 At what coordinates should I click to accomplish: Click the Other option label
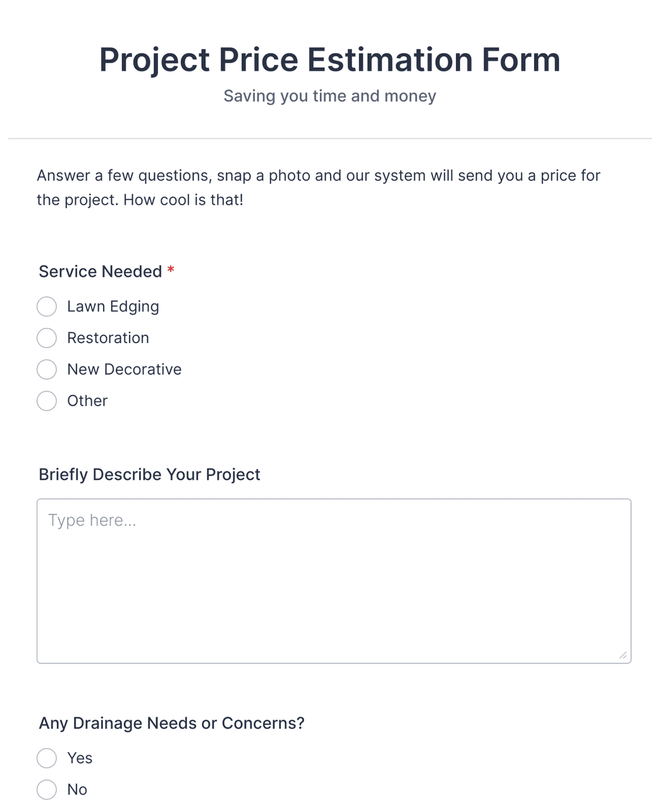pos(87,401)
